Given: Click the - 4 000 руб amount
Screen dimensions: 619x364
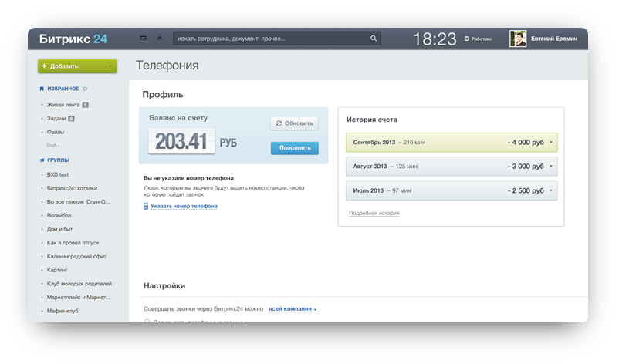Looking at the screenshot, I should tap(526, 143).
